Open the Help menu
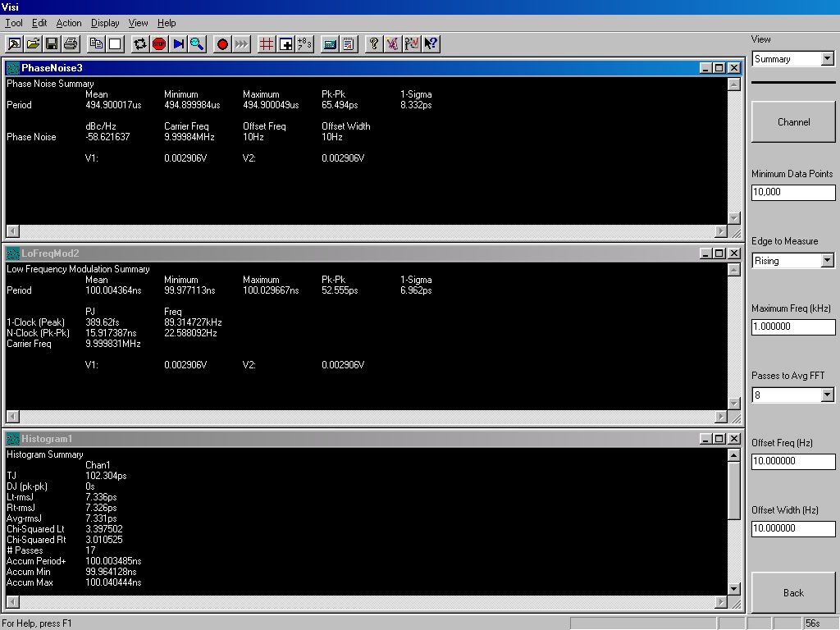Screen dimensions: 840x630 166,23
